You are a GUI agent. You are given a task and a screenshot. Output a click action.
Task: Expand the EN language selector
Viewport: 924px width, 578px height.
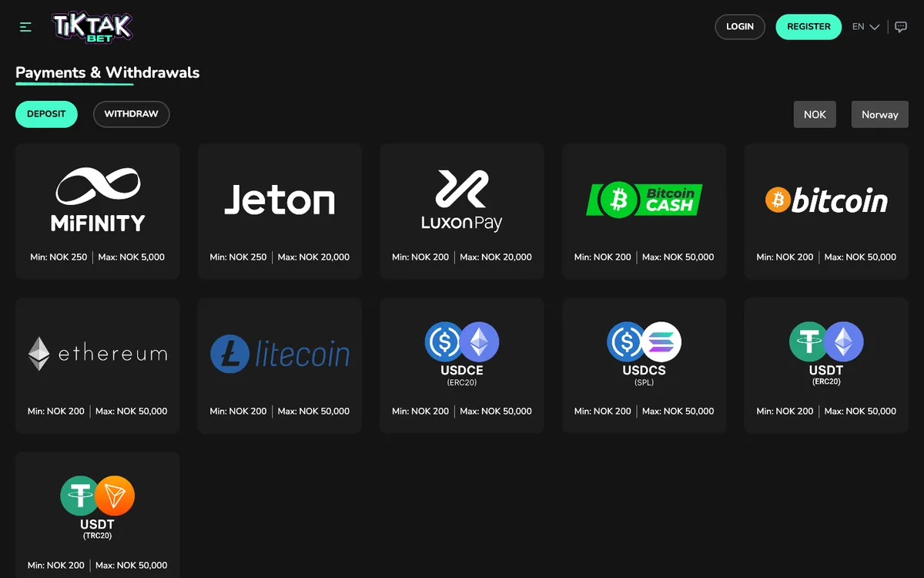[x=865, y=27]
